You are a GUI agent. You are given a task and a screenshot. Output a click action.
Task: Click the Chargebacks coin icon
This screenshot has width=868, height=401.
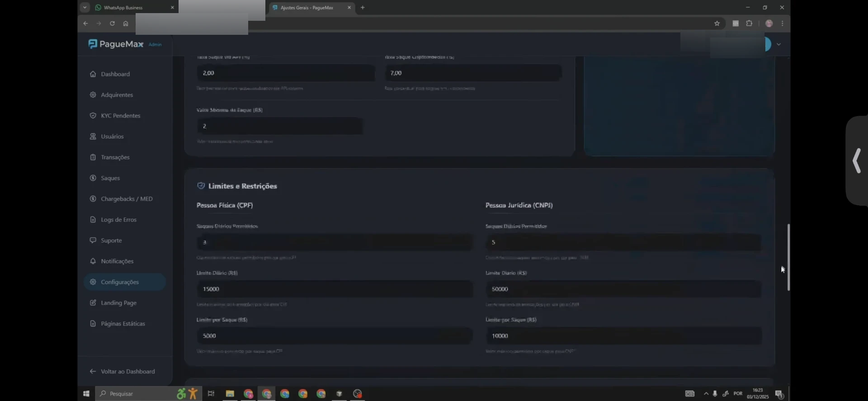[x=93, y=199]
